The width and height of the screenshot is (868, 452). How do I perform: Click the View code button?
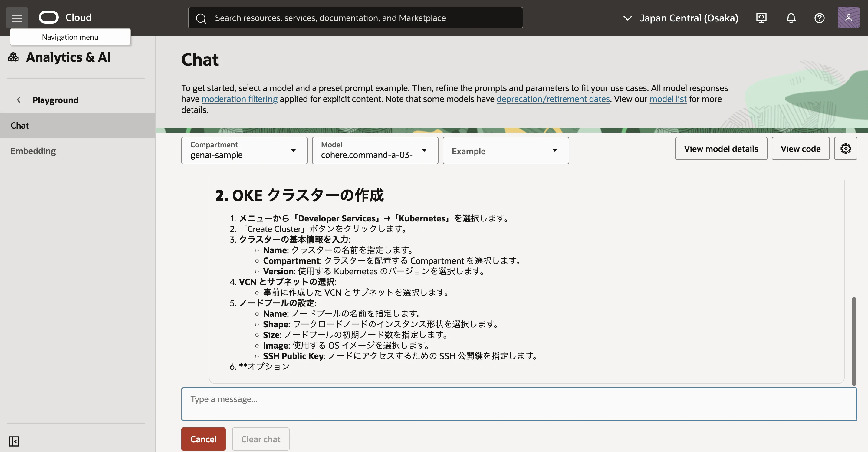coord(801,149)
